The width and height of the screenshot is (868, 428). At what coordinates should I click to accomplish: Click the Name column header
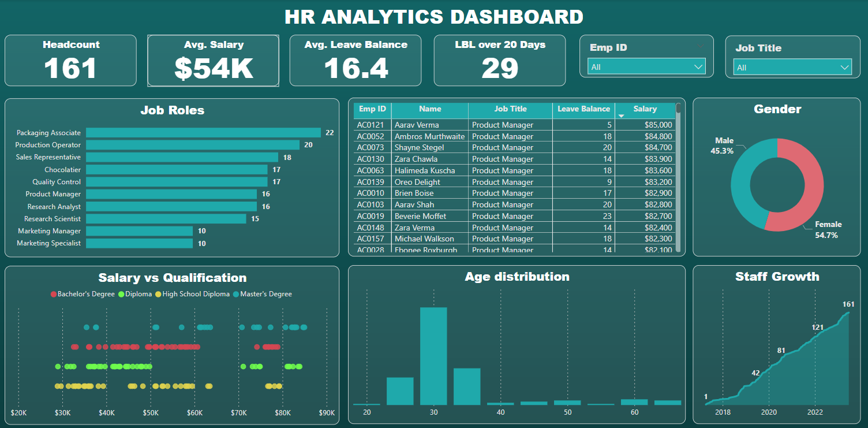point(430,109)
